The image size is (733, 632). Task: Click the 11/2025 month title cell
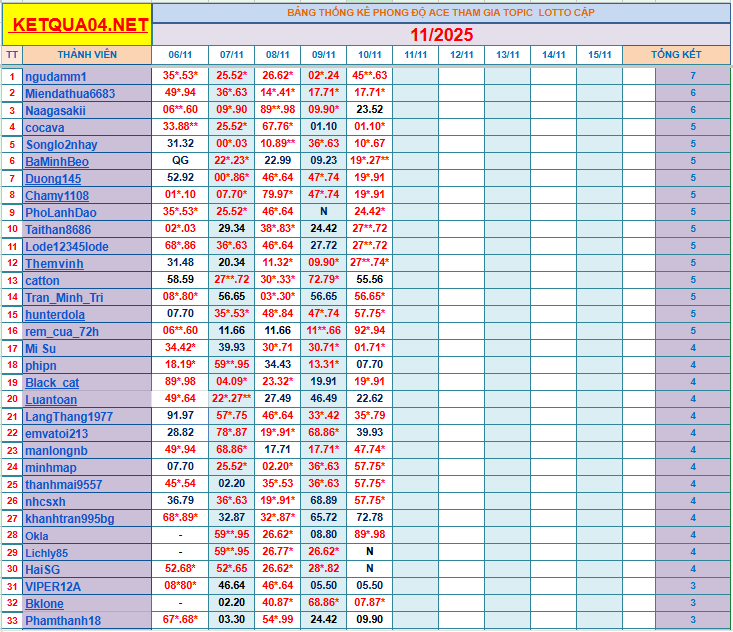441,34
